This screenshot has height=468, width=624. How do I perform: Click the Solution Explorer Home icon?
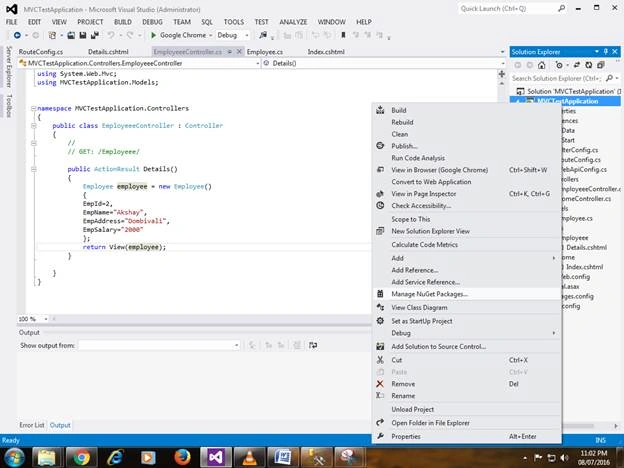click(542, 65)
